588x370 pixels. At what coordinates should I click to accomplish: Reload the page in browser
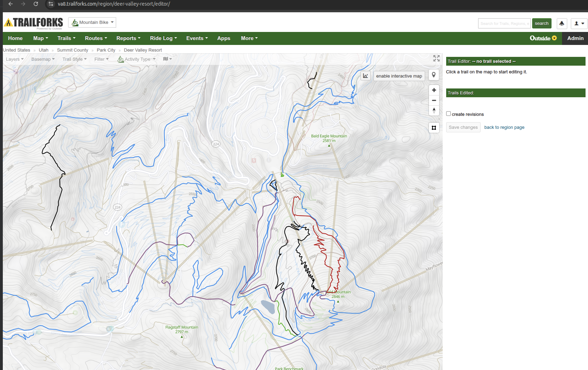36,4
